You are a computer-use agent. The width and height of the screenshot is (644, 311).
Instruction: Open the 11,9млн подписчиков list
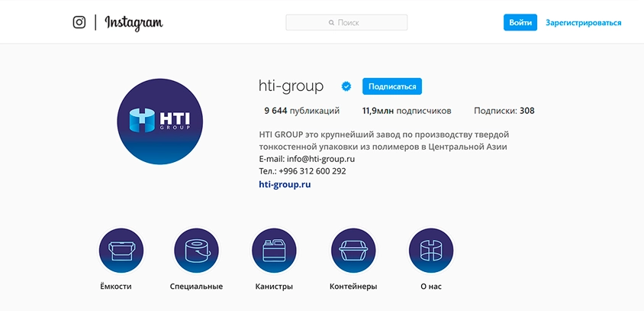(x=407, y=111)
